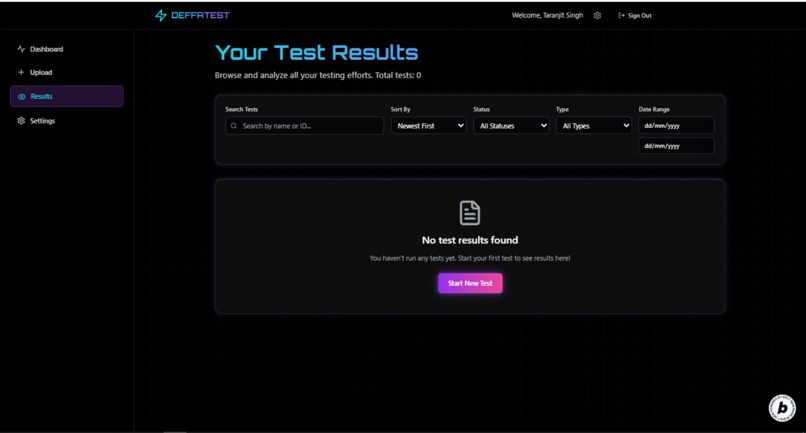Screen dimensions: 806x433
Task: Click the Your Test Results heading
Action: coord(317,52)
